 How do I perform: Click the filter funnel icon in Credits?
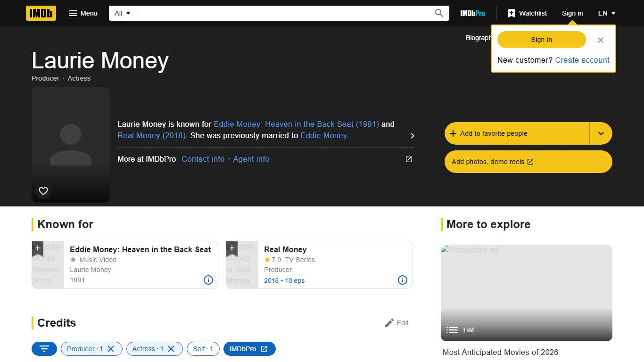[44, 349]
